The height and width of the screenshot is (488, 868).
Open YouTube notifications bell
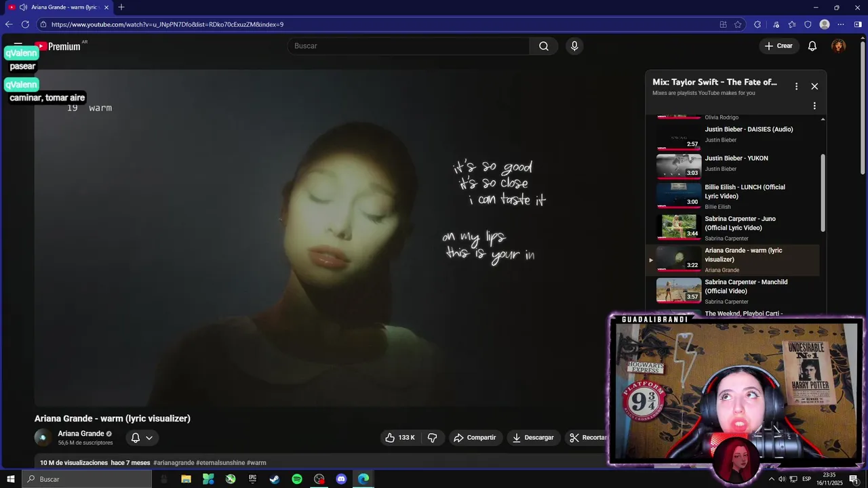click(812, 46)
